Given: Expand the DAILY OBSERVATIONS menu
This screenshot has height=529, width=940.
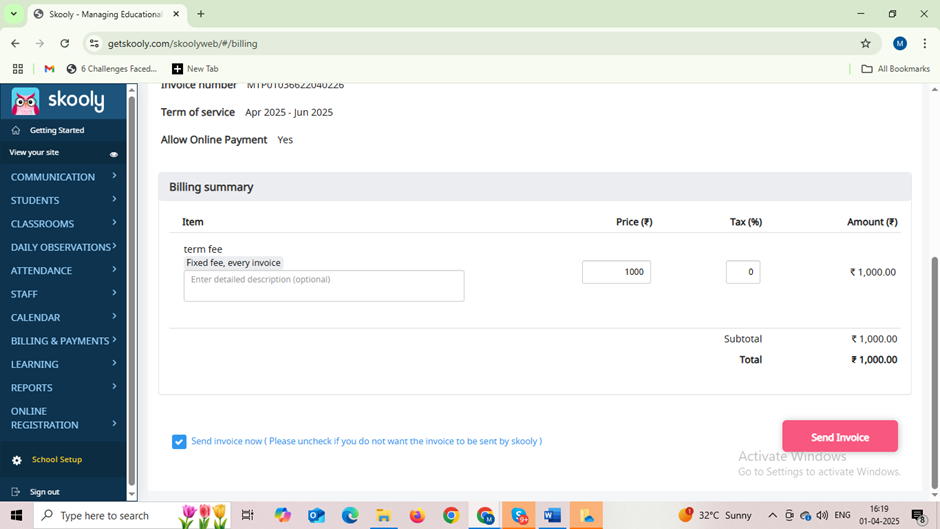Looking at the screenshot, I should [63, 247].
